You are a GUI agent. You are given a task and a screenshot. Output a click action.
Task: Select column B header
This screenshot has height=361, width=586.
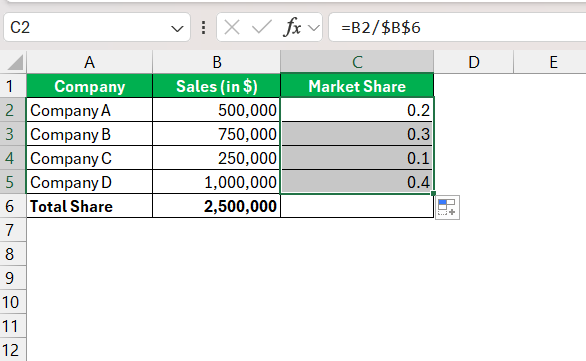click(217, 62)
